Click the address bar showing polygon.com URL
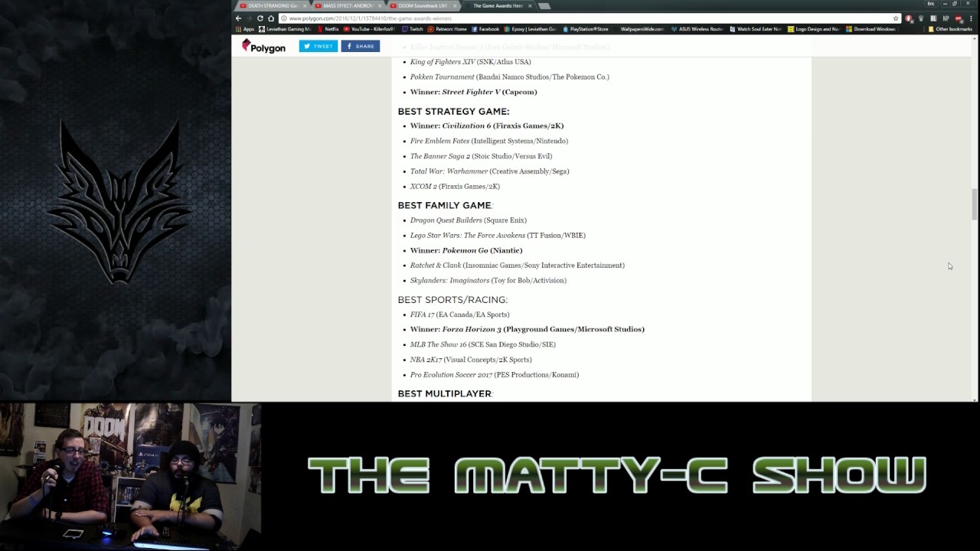This screenshot has width=980, height=551. coord(590,18)
